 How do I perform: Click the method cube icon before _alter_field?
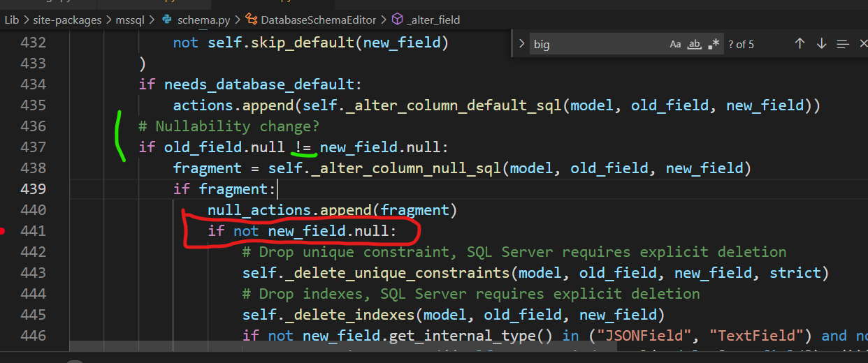398,20
